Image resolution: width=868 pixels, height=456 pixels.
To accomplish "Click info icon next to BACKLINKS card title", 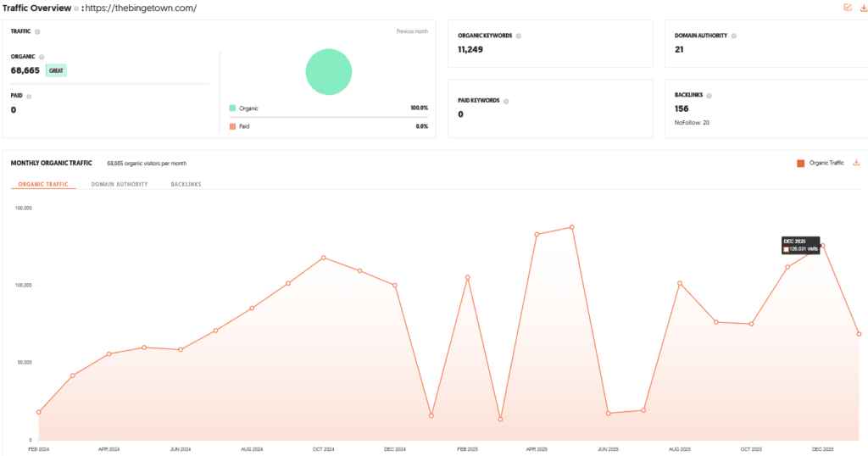I will point(709,96).
